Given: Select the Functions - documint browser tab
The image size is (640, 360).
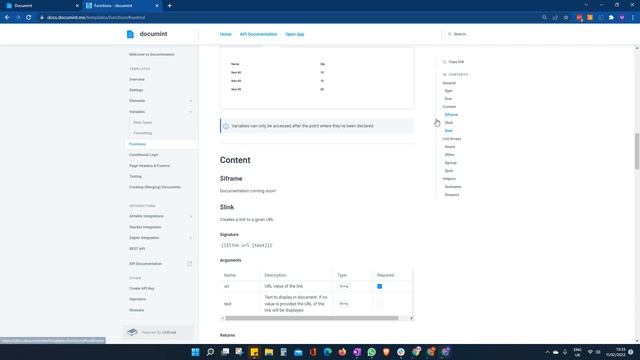Looking at the screenshot, I should (121, 6).
